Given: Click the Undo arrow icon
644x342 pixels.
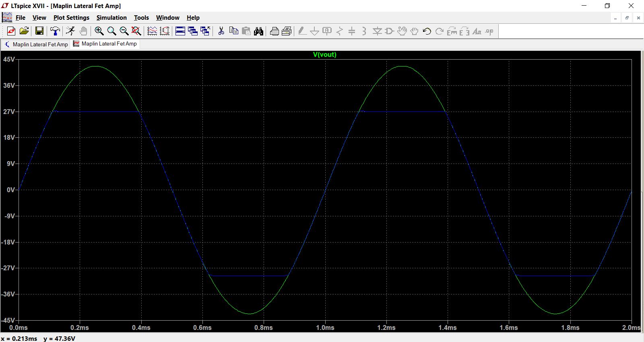Looking at the screenshot, I should (x=427, y=31).
